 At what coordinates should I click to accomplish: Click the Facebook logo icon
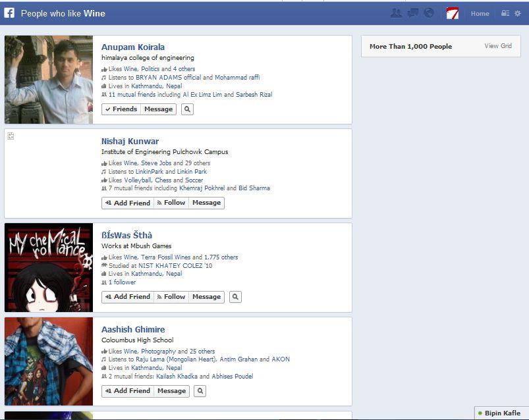(x=9, y=13)
